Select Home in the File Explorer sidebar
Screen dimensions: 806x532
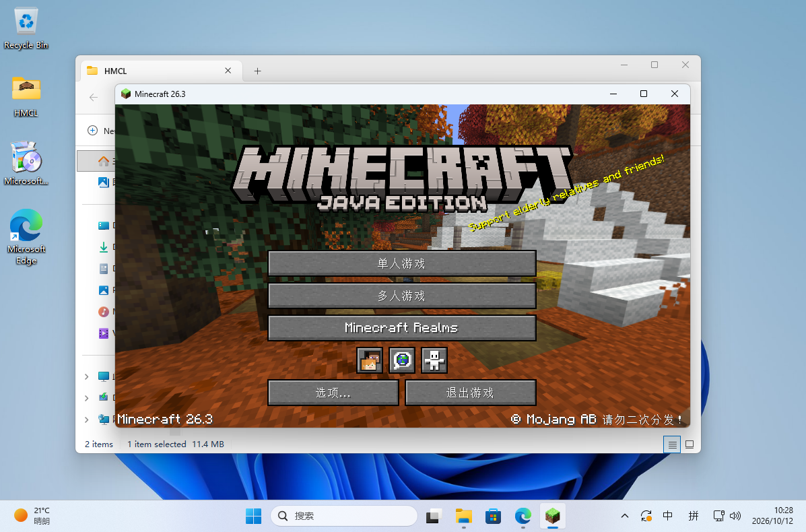pyautogui.click(x=103, y=161)
